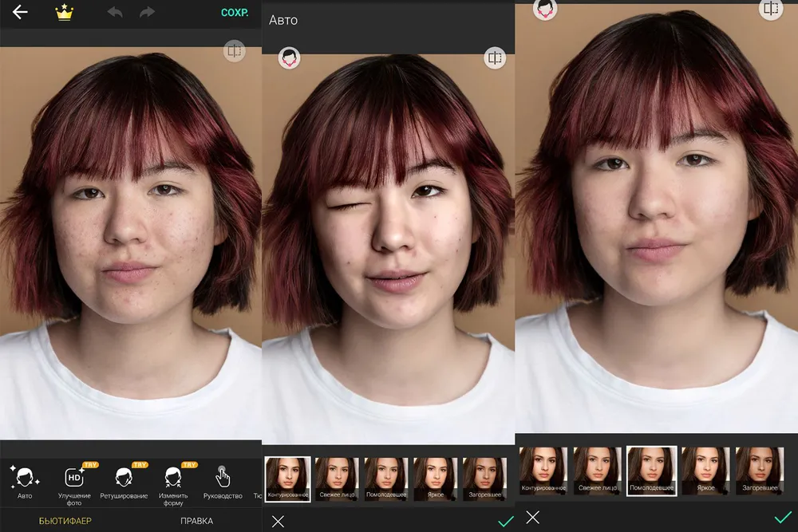The height and width of the screenshot is (532, 798).
Task: Click the redo arrow icon
Action: (147, 12)
